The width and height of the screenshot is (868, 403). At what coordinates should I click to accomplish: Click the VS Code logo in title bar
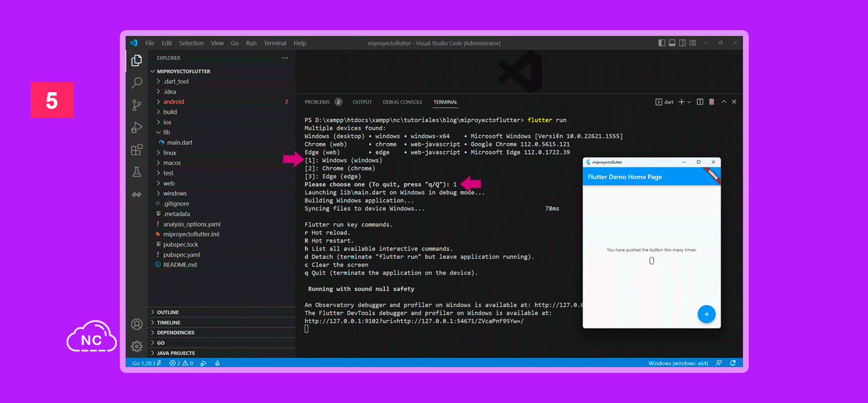pos(134,43)
